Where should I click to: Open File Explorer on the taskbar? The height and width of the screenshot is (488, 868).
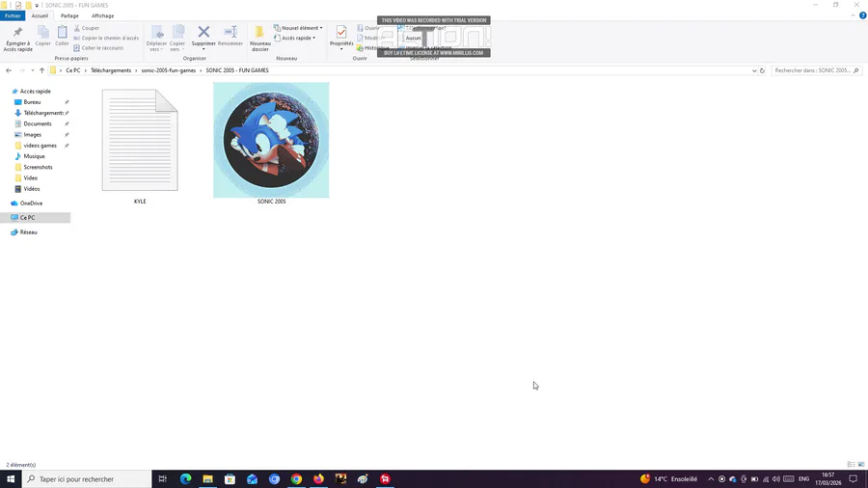[207, 479]
